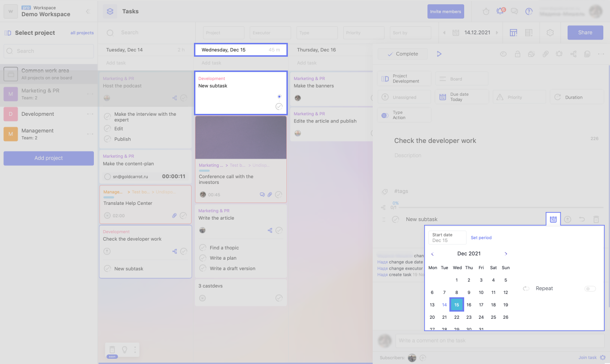The width and height of the screenshot is (610, 364).
Task: Click the 'Write a comment' input field
Action: (500, 341)
